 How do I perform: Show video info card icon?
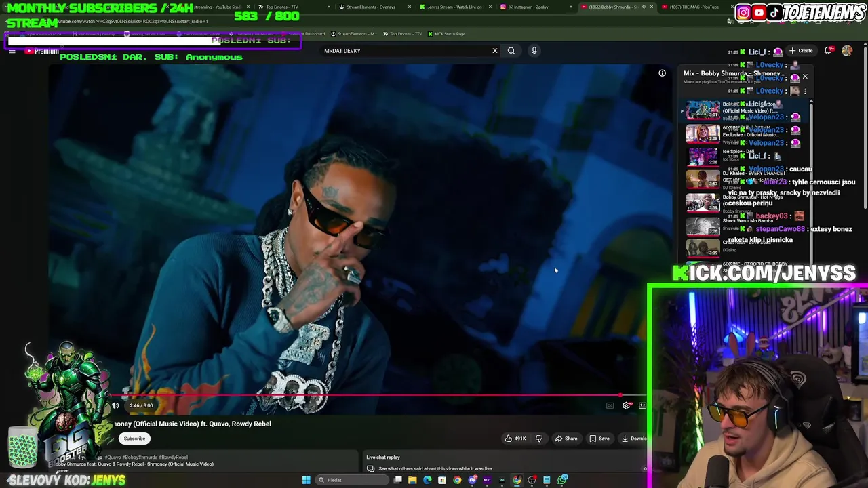point(662,73)
